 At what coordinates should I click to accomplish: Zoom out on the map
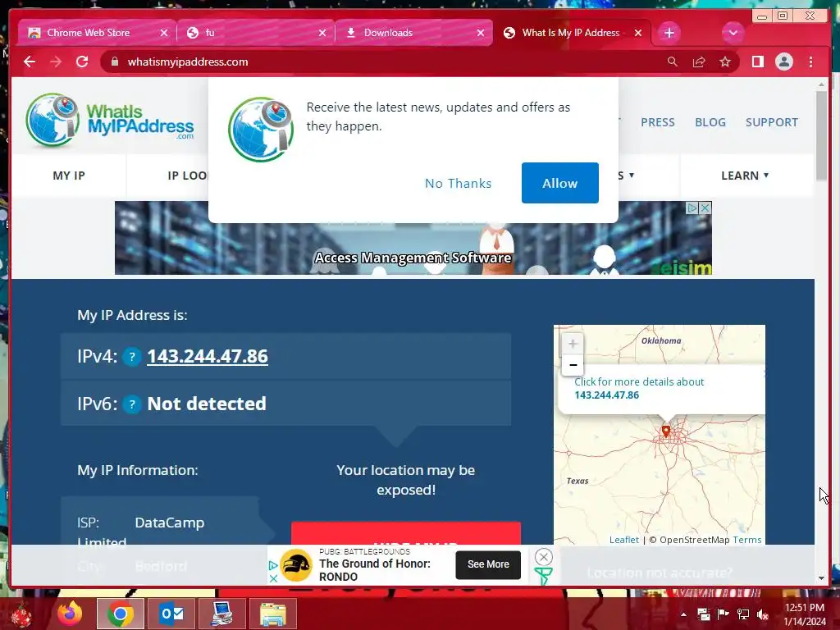[x=572, y=365]
